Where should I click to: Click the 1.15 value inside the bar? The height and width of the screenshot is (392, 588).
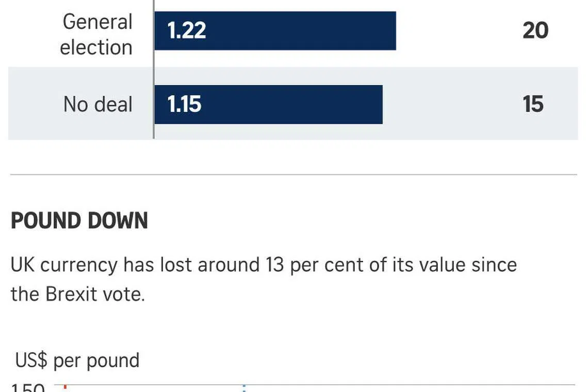point(184,105)
